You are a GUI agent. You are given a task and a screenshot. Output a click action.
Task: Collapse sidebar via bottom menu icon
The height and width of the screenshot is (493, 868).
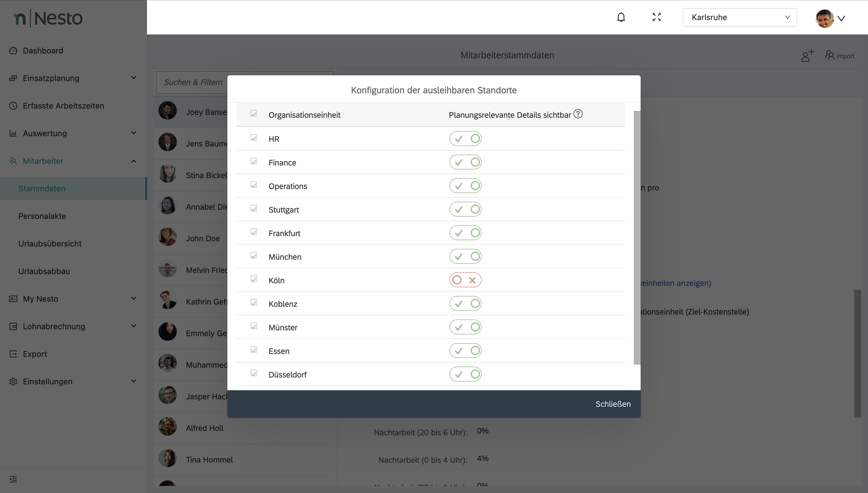13,479
